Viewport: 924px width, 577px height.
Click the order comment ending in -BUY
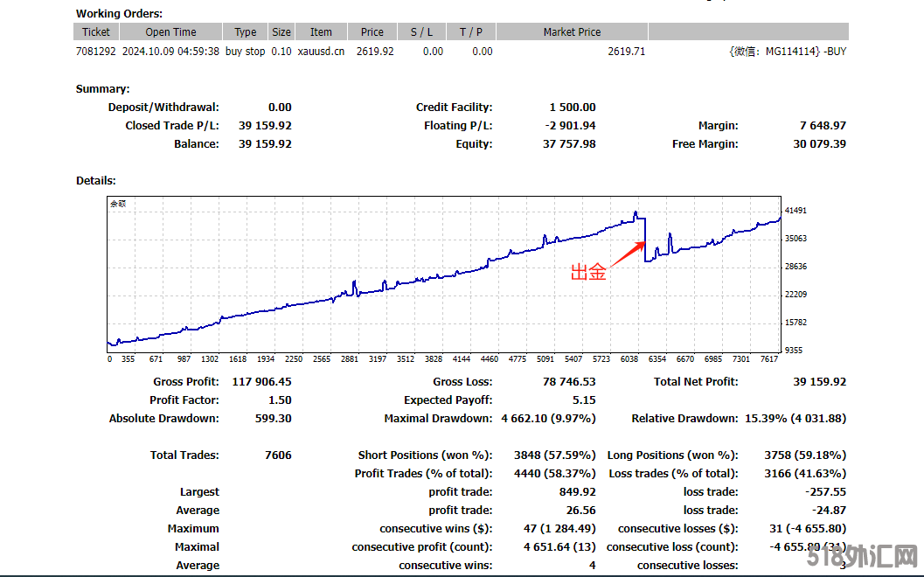pos(787,52)
